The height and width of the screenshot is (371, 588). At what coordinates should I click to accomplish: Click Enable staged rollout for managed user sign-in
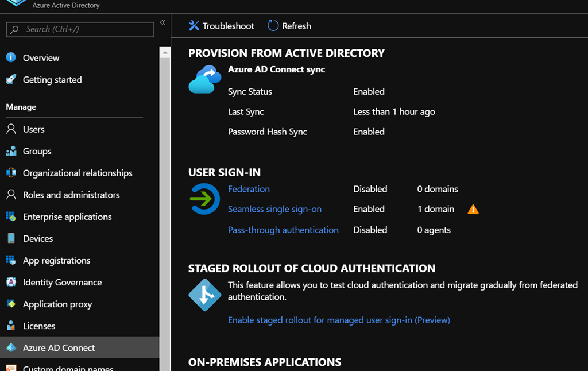(339, 320)
